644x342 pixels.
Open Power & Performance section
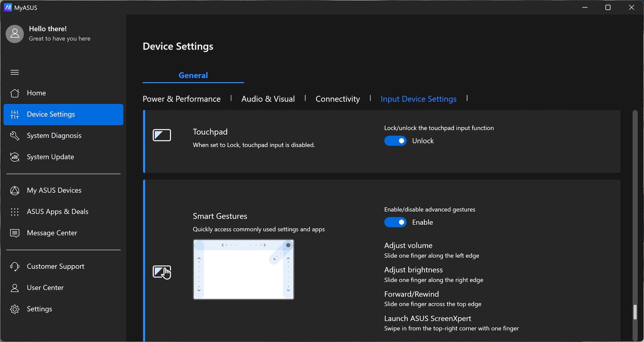[x=181, y=99]
